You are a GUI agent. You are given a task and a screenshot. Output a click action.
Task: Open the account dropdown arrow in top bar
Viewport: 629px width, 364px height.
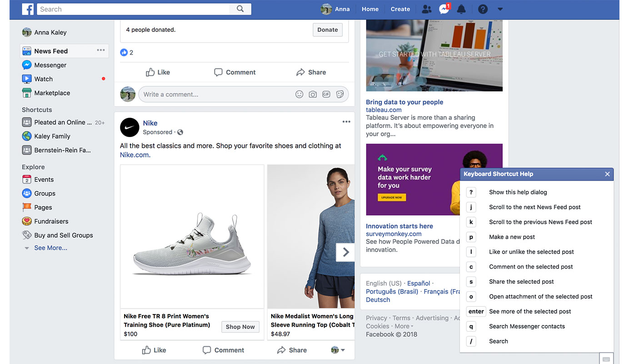500,9
